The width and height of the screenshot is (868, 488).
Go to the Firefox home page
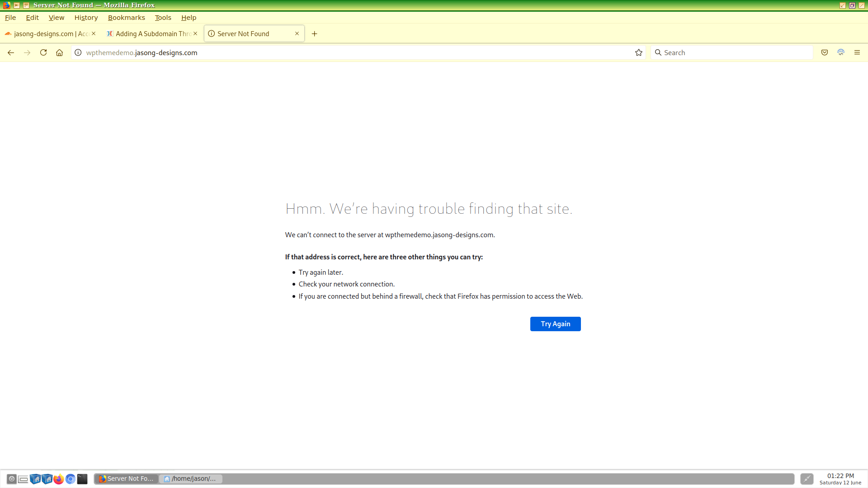tap(59, 53)
